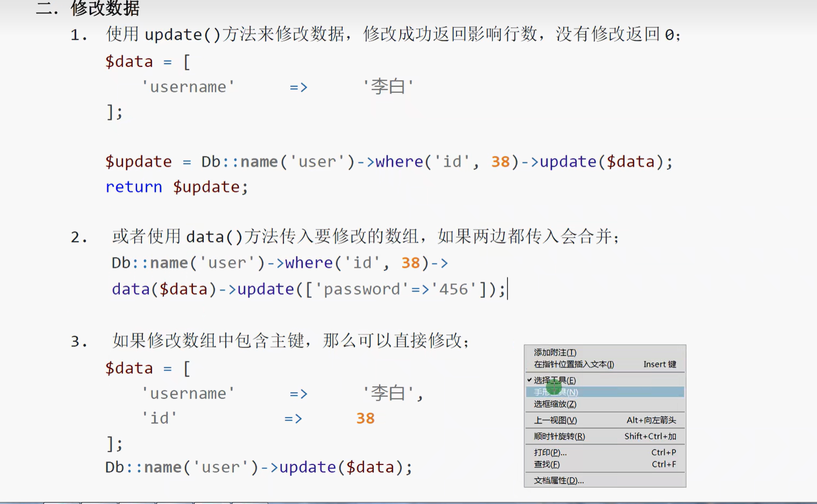Select 在指针位置插入文本(I) menu entry
Image resolution: width=817 pixels, height=504 pixels.
point(605,364)
